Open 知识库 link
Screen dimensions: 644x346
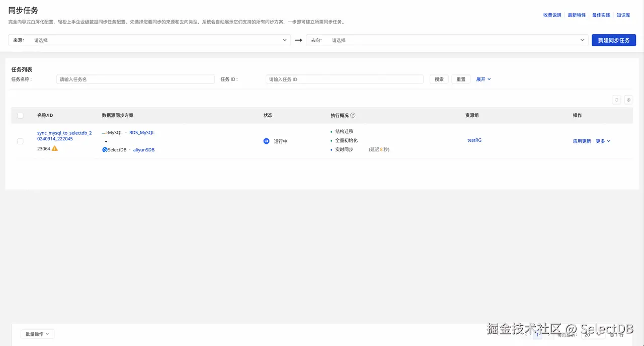(x=623, y=15)
